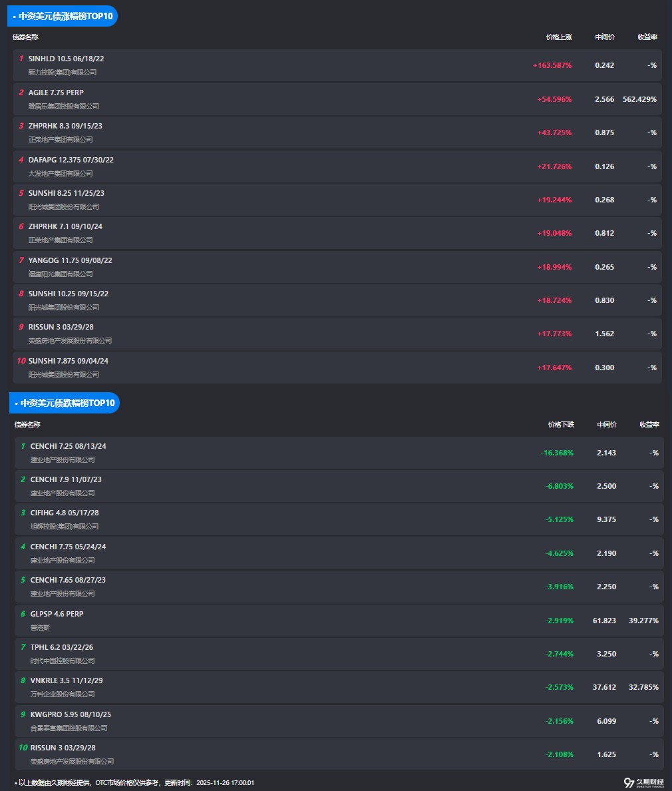Open issuer 新力控股(集团)有限公司

(x=63, y=73)
